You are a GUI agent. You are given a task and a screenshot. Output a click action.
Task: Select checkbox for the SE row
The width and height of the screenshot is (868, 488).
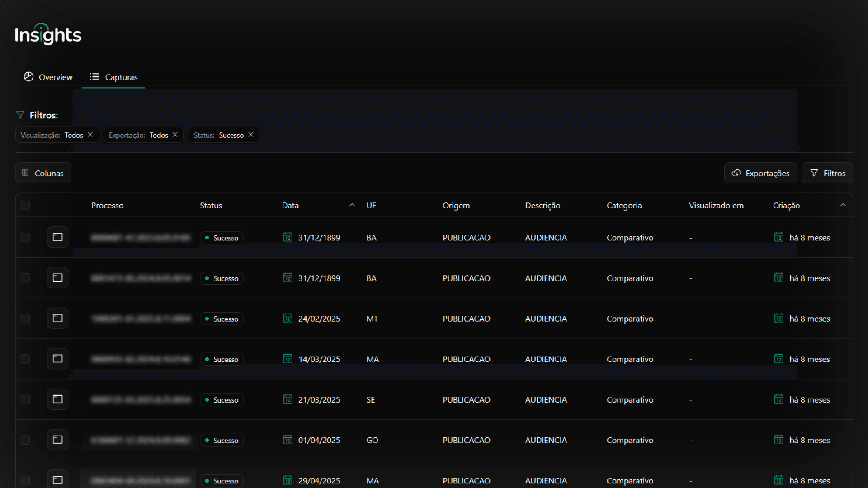coord(25,399)
